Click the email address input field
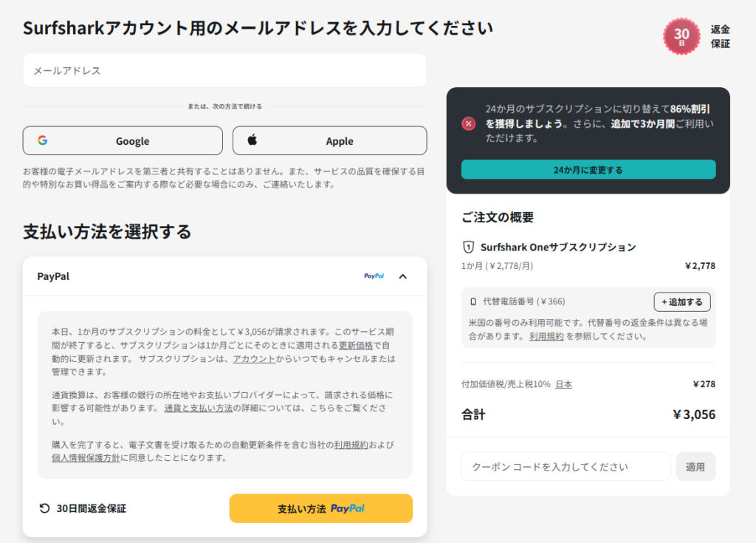 (224, 70)
